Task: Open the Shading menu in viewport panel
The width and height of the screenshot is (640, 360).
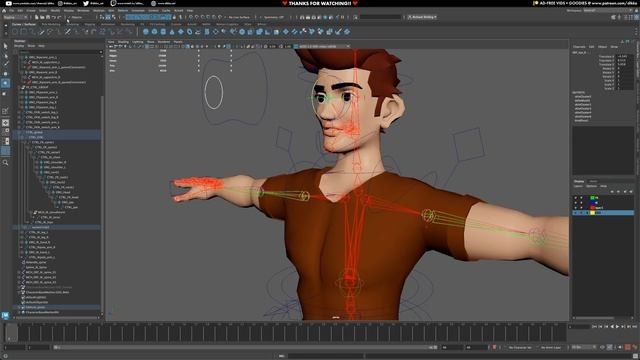Action: coord(123,42)
